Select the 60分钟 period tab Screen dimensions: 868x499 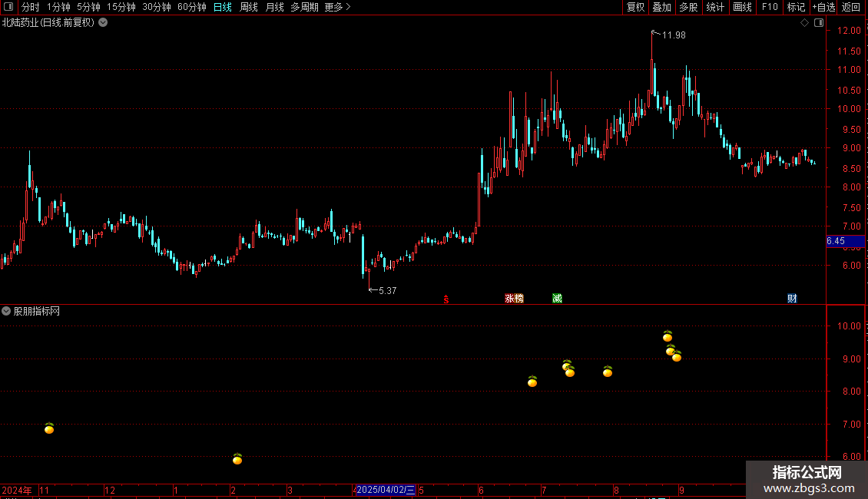[x=192, y=7]
